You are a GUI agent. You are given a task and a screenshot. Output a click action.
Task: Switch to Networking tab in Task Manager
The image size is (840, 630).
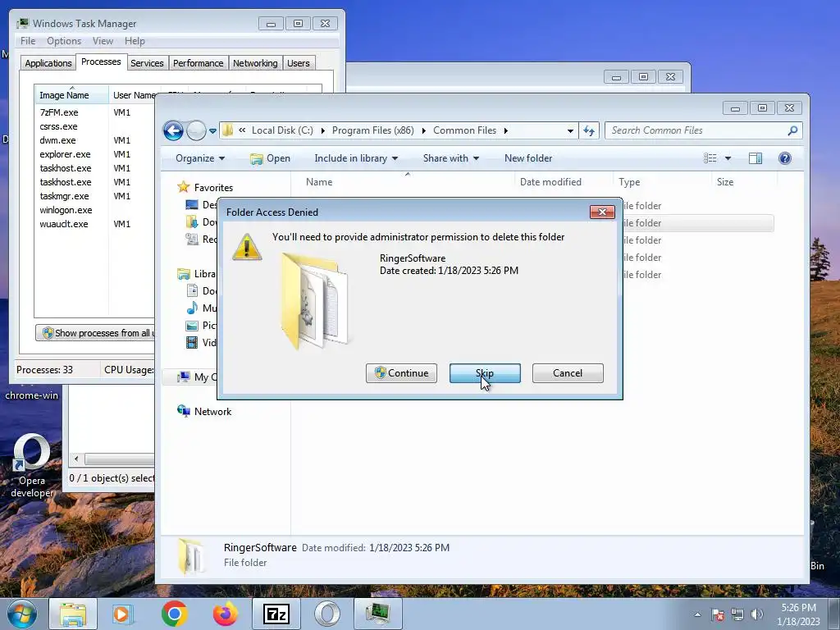255,63
